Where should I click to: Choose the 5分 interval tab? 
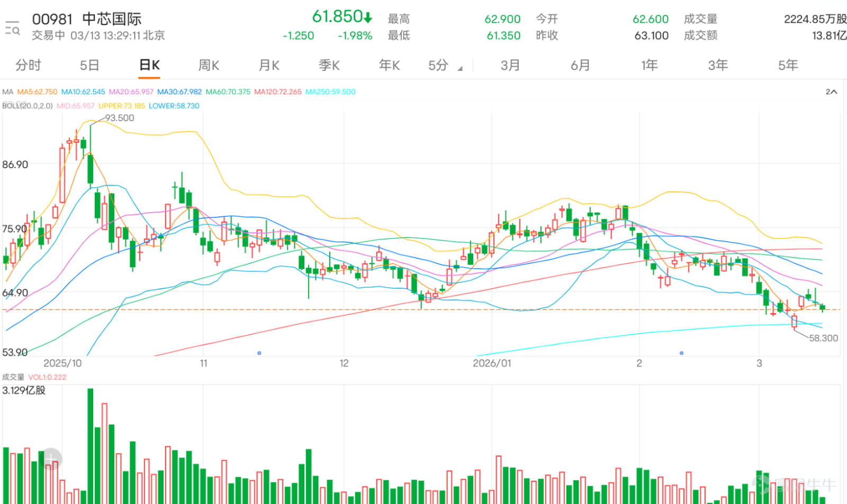[x=438, y=65]
